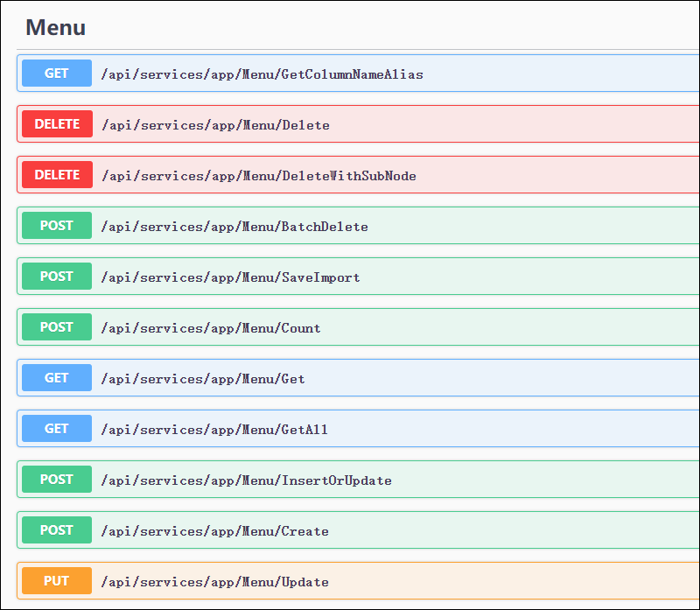
Task: Expand the GET GetAll operation
Action: pyautogui.click(x=358, y=428)
